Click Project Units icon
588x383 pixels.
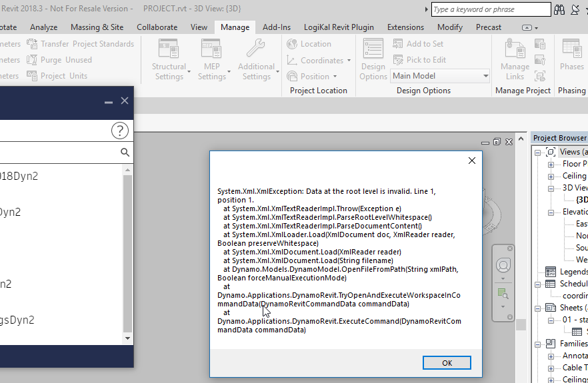(x=32, y=76)
